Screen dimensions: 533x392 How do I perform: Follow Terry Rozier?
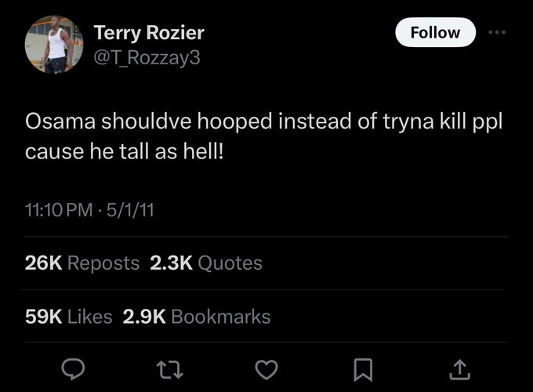435,33
